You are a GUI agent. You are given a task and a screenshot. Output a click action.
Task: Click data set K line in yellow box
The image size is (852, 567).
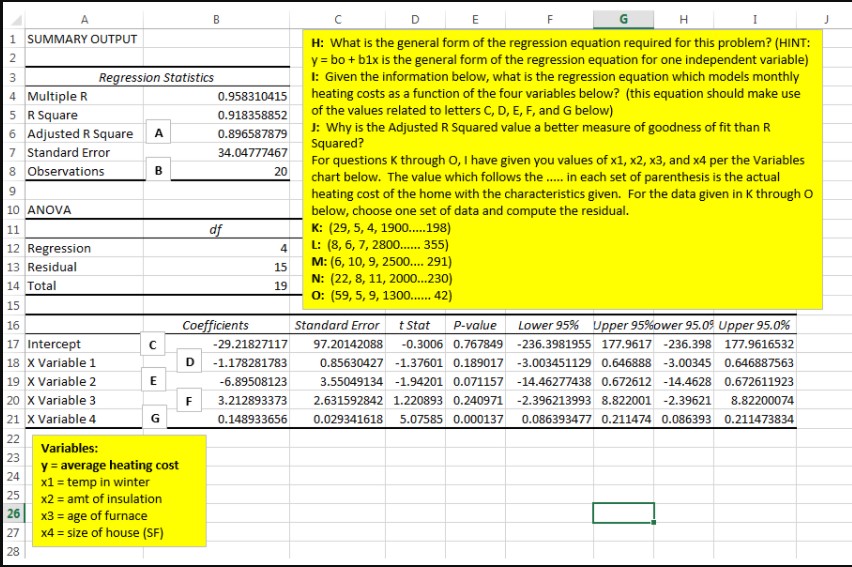click(381, 228)
